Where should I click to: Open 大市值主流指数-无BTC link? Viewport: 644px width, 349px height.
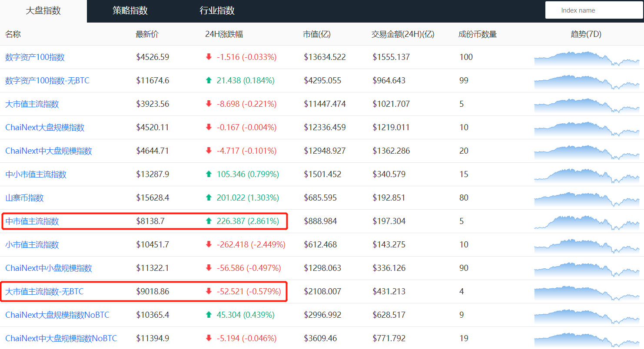[x=44, y=291]
